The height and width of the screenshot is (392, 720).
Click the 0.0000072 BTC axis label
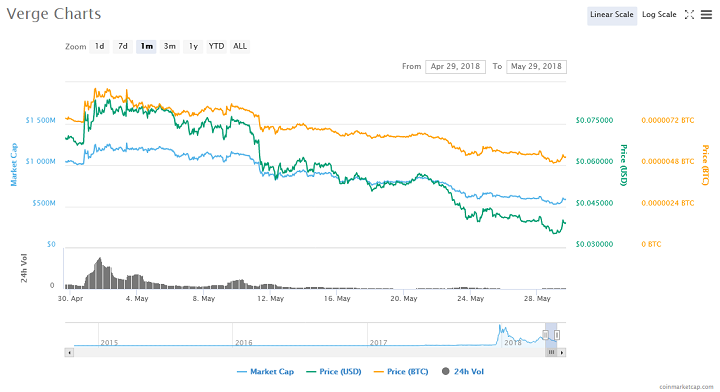tap(668, 120)
